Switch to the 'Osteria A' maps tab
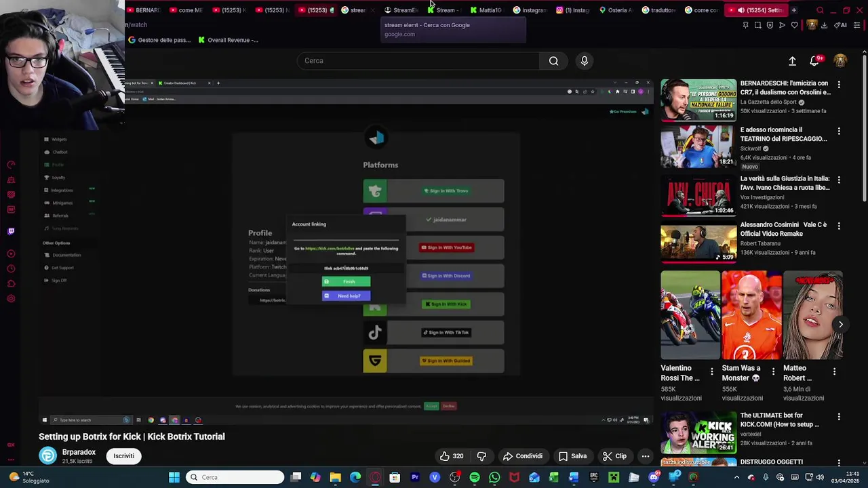The height and width of the screenshot is (488, 868). pos(616,10)
